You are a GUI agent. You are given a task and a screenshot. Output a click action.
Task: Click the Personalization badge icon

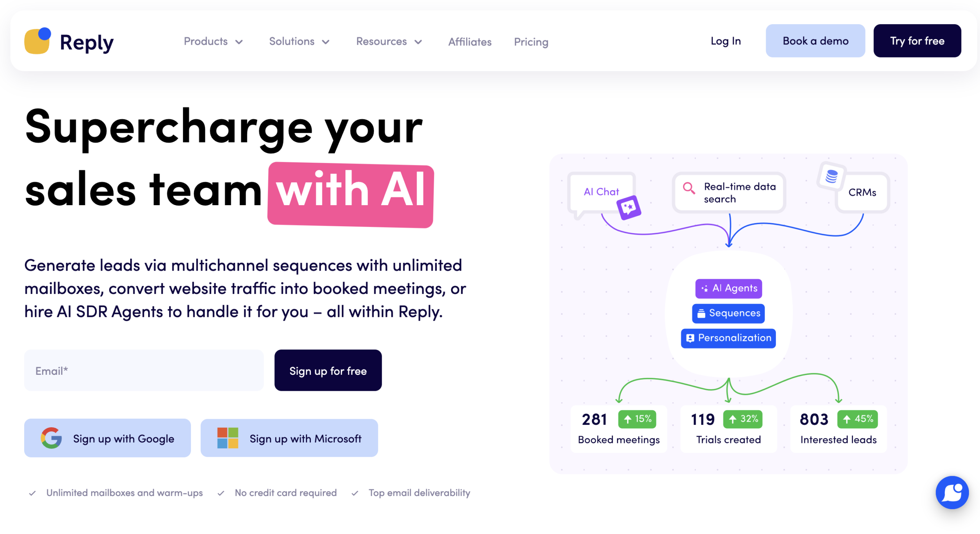[x=690, y=338]
